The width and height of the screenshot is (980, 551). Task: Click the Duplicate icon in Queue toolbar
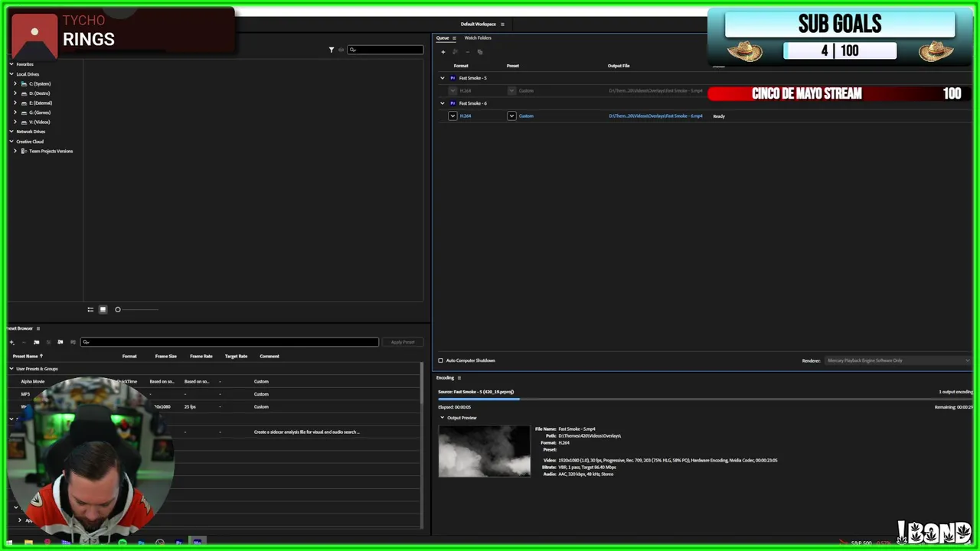coord(480,52)
